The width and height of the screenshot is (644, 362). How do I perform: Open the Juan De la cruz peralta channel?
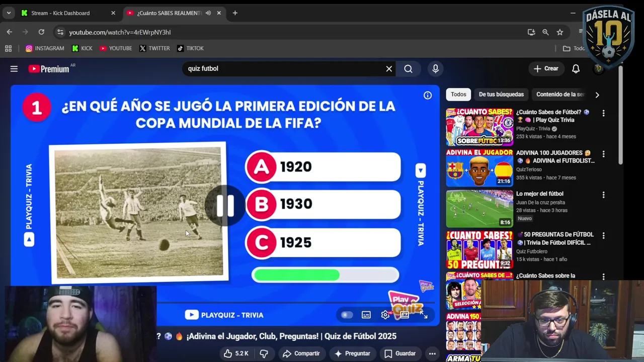(x=540, y=203)
